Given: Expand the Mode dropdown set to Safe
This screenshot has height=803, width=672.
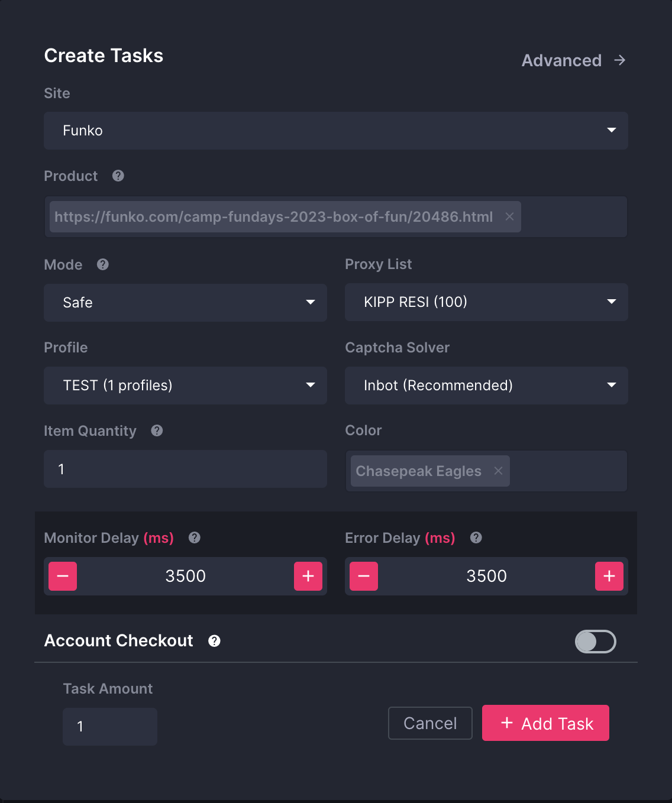Looking at the screenshot, I should tap(185, 303).
